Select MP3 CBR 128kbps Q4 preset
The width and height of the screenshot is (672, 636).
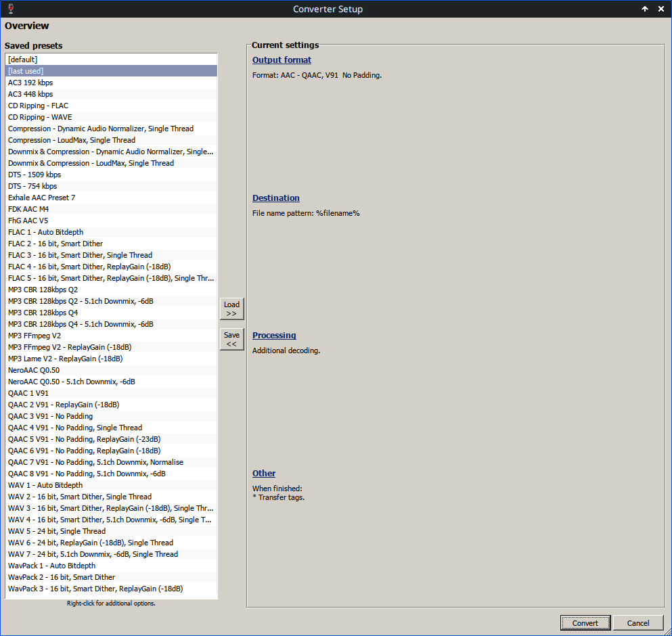(111, 313)
